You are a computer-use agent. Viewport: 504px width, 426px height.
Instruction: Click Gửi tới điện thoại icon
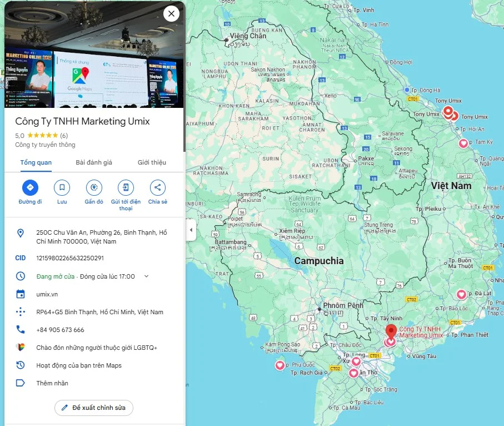(126, 187)
